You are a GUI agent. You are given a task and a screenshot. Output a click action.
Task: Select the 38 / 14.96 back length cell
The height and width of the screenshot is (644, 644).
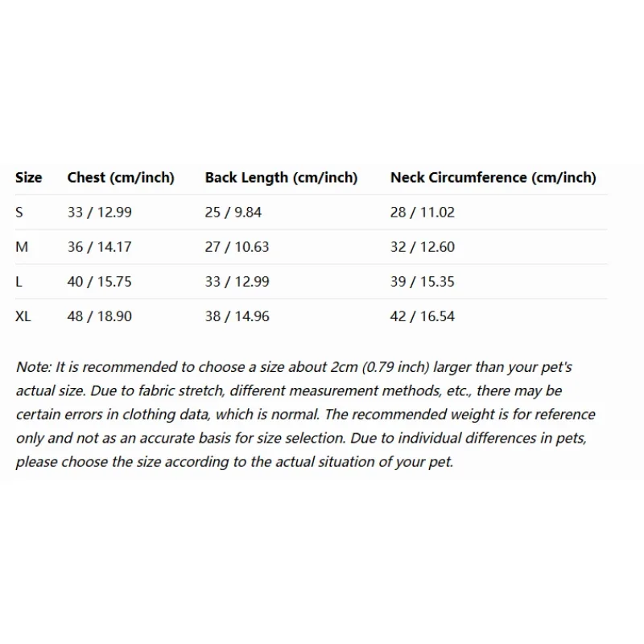click(237, 316)
